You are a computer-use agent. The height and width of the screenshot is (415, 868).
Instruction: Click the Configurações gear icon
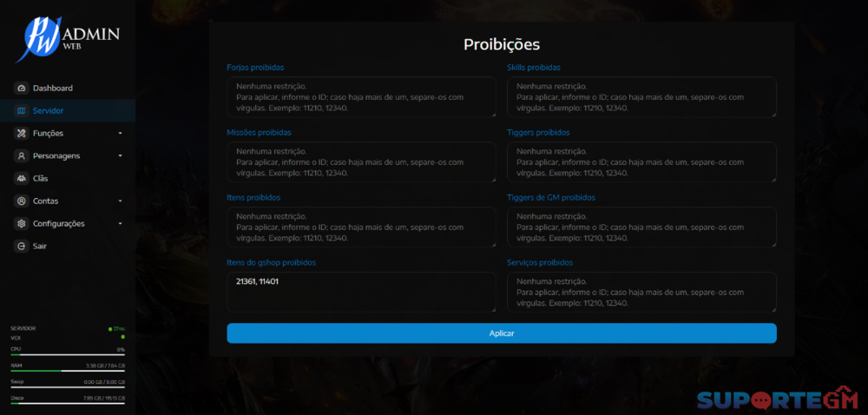[x=22, y=224]
